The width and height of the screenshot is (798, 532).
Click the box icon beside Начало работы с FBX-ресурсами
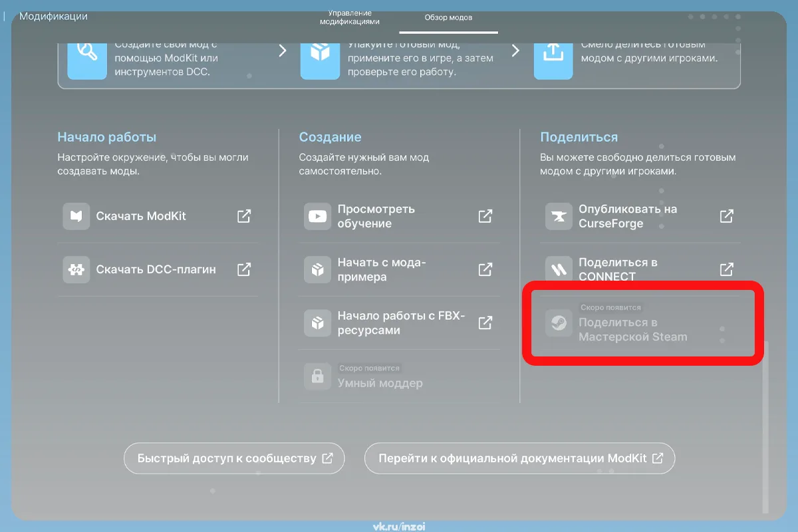pyautogui.click(x=317, y=323)
